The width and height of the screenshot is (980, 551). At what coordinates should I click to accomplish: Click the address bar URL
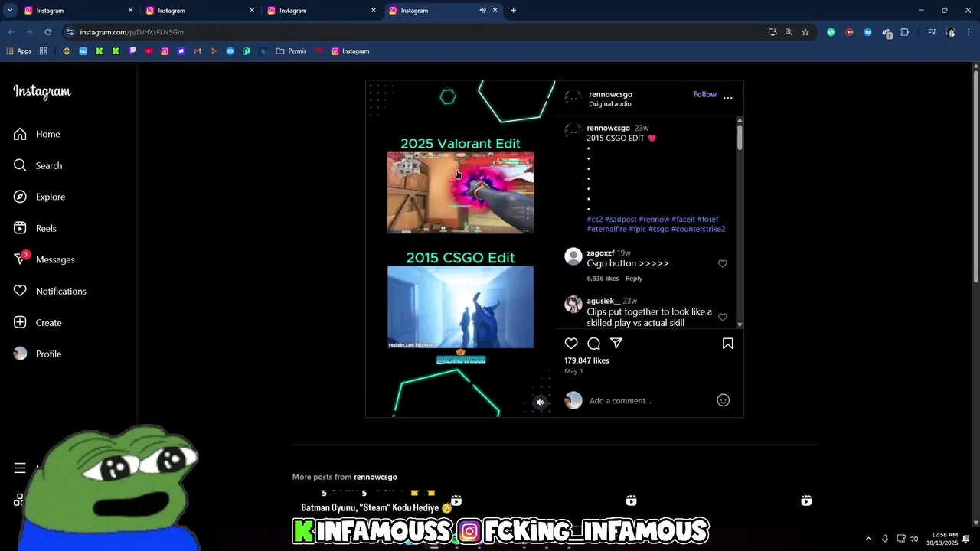tap(132, 32)
